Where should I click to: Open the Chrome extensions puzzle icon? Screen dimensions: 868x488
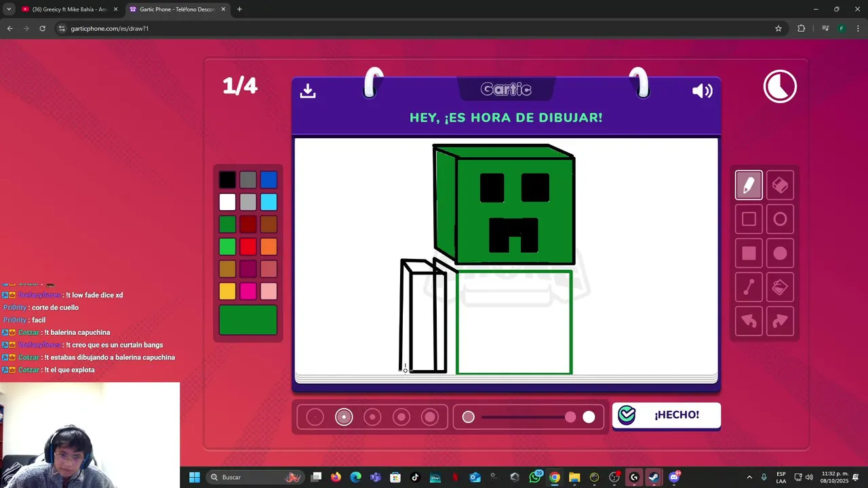pos(801,28)
